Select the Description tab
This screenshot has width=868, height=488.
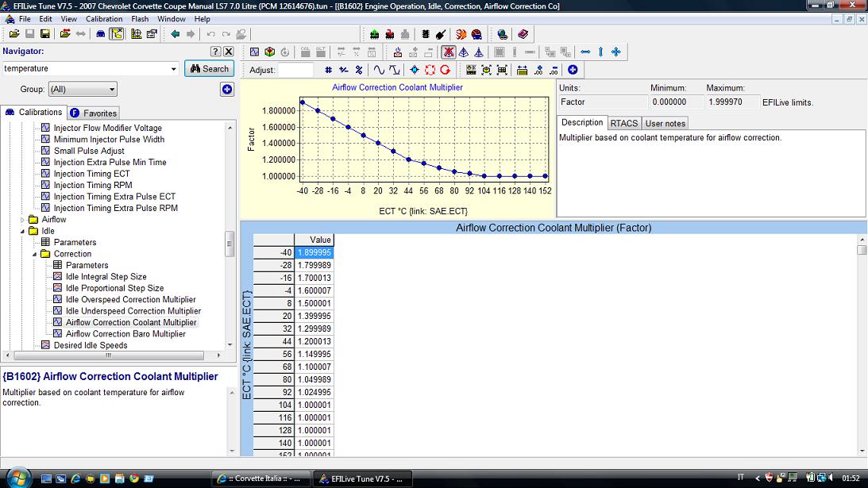(x=582, y=122)
